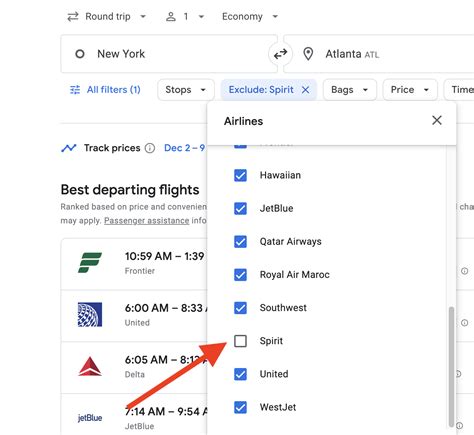474x435 pixels.
Task: Click the New York origin field
Action: [x=169, y=54]
